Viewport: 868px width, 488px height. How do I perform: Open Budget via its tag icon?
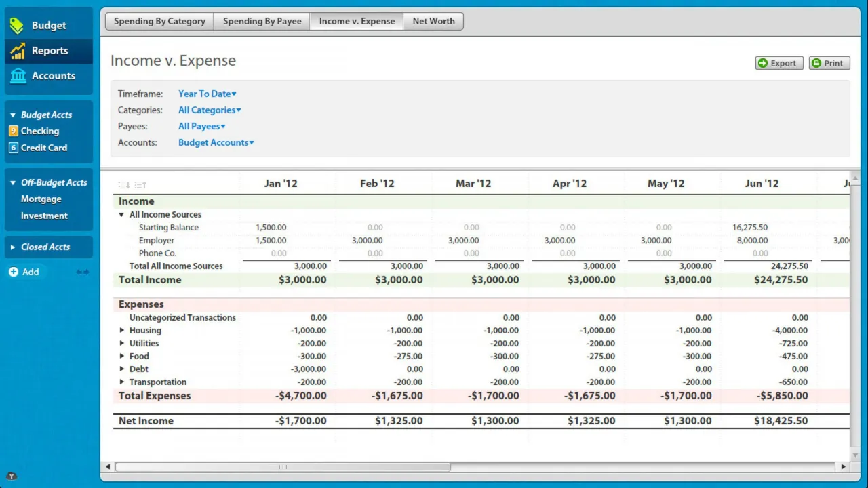tap(18, 26)
